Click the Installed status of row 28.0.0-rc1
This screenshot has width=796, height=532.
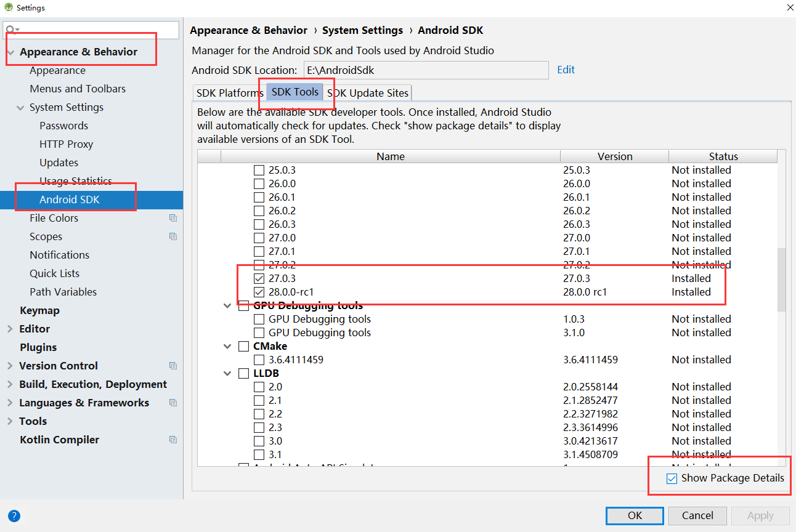691,292
